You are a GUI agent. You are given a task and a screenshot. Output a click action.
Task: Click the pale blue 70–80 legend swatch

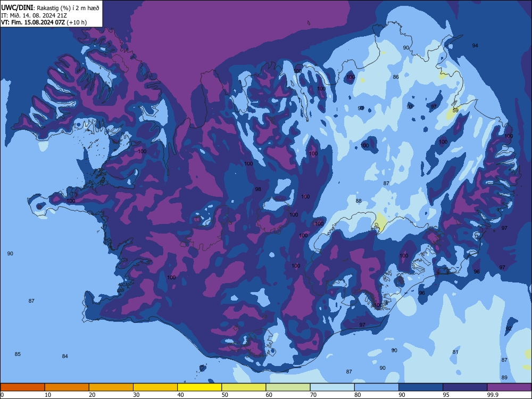tap(332, 387)
